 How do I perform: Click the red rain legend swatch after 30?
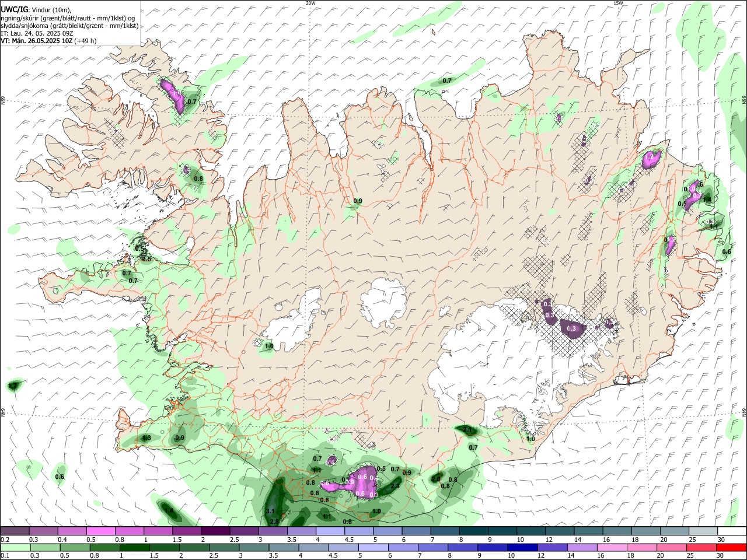(x=732, y=548)
